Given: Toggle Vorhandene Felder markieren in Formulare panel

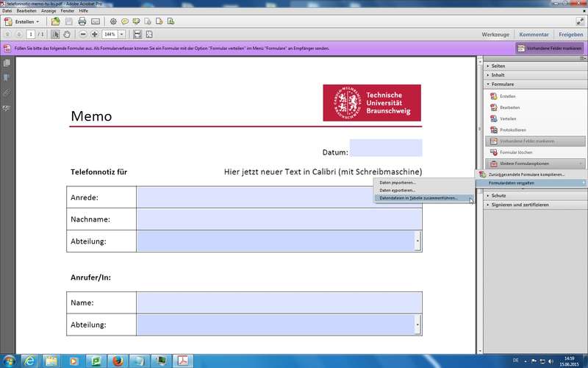Looking at the screenshot, I should point(534,141).
